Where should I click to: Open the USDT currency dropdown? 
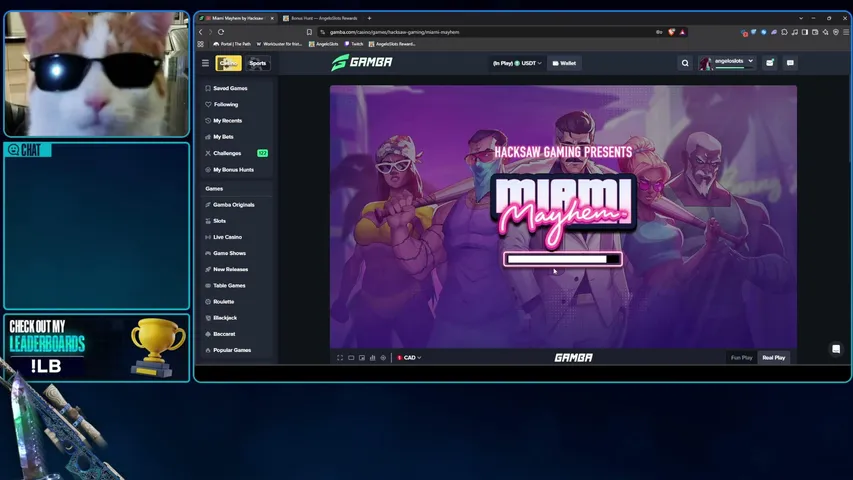point(517,63)
